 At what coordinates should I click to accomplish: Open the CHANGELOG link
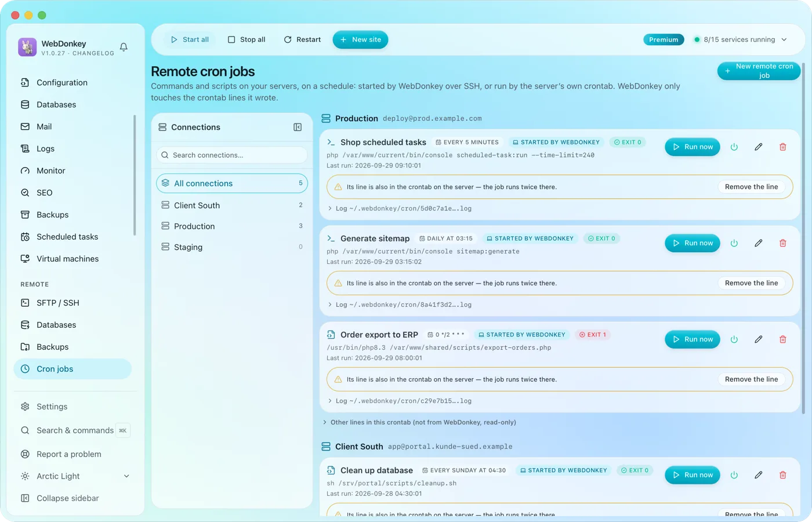pos(93,53)
